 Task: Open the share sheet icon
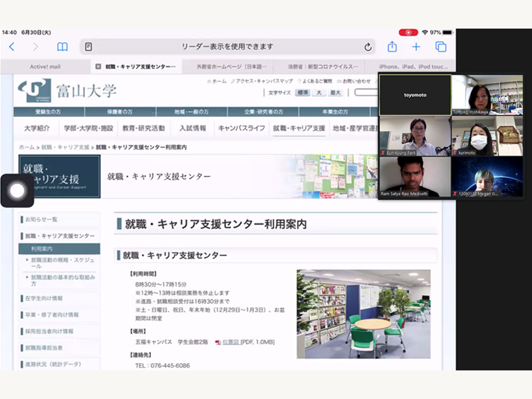[392, 47]
